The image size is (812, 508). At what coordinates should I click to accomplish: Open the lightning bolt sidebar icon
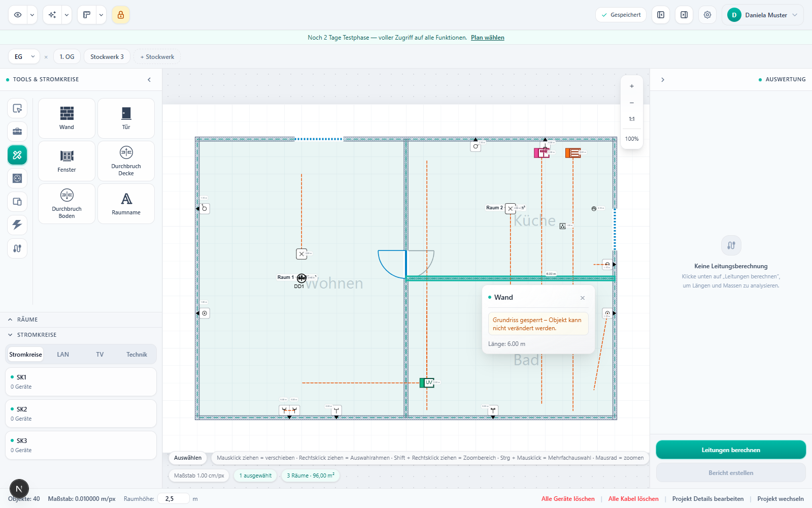point(17,225)
